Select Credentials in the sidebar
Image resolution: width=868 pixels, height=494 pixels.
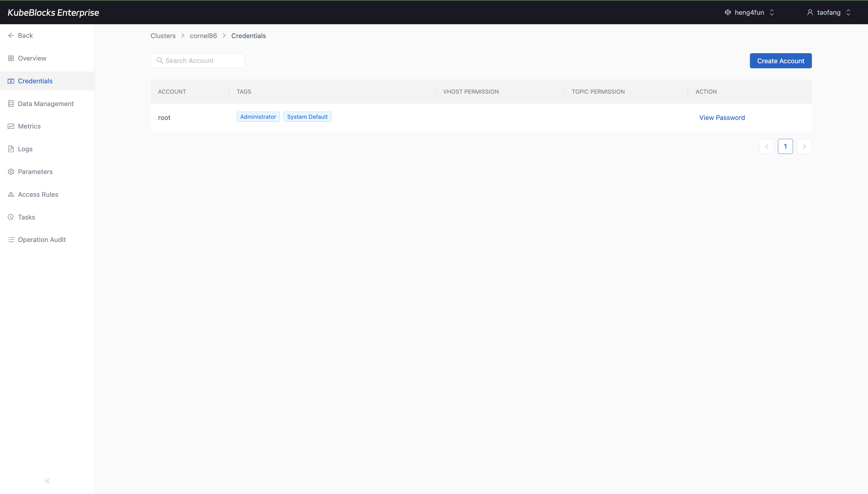(48, 81)
